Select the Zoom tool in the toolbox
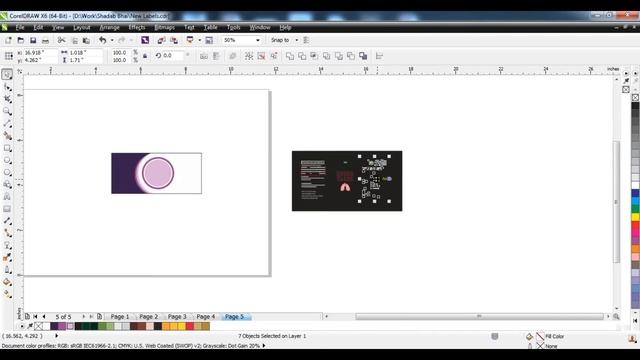Image resolution: width=640 pixels, height=360 pixels. click(x=7, y=111)
